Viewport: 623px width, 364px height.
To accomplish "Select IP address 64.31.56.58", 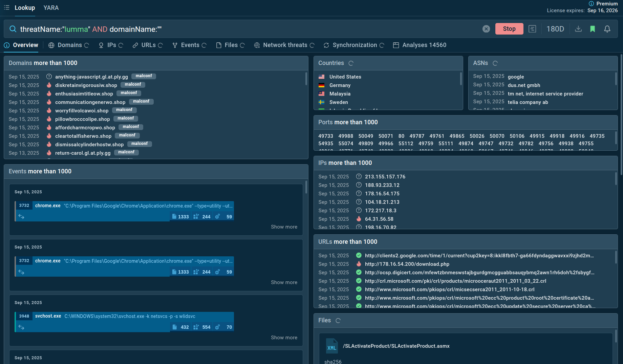I will tap(379, 219).
